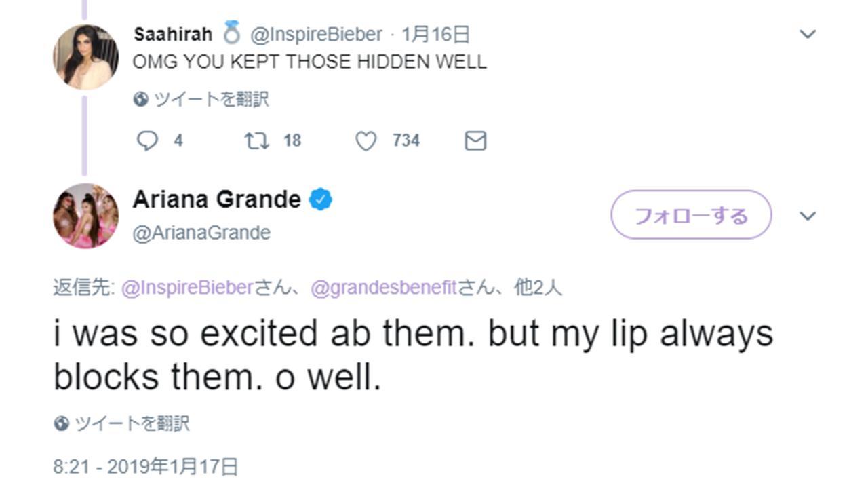The height and width of the screenshot is (494, 868).
Task: Click the 8:21 - 2019年1月17日 timestamp
Action: pos(146,467)
